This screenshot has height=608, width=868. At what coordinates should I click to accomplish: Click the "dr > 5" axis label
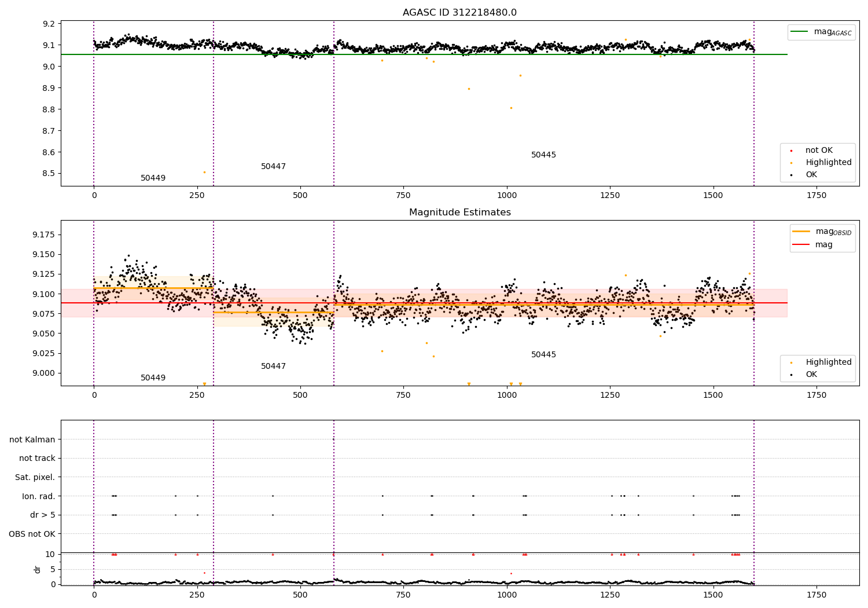(x=43, y=515)
